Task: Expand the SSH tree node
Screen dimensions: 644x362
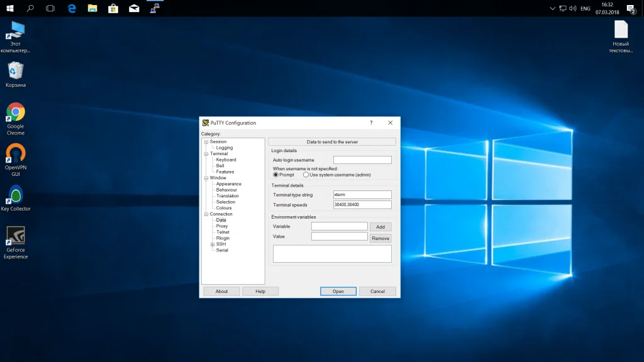Action: pyautogui.click(x=213, y=244)
